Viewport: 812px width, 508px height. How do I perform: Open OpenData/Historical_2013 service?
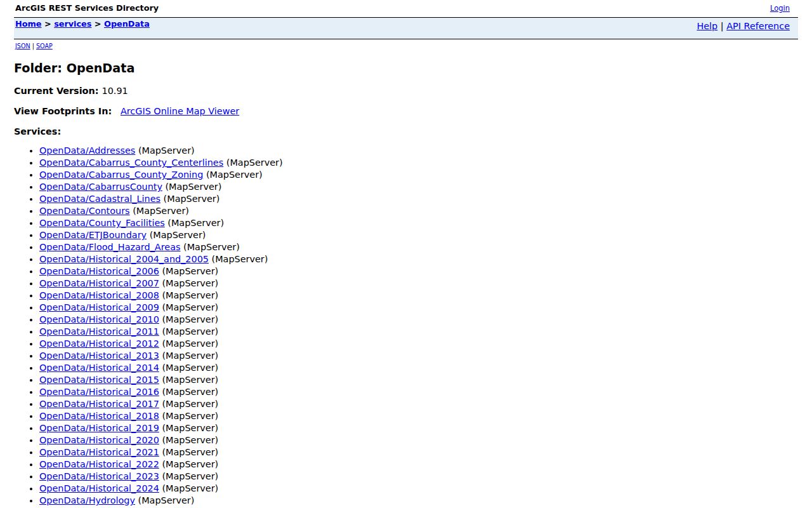coord(99,356)
